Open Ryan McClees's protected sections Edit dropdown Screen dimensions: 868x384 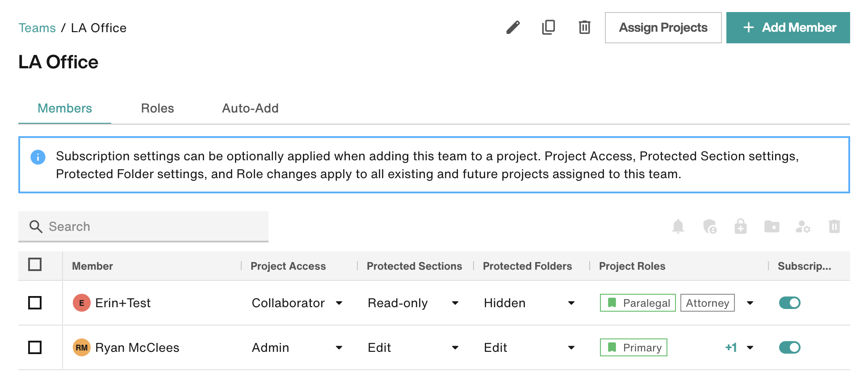click(x=414, y=347)
